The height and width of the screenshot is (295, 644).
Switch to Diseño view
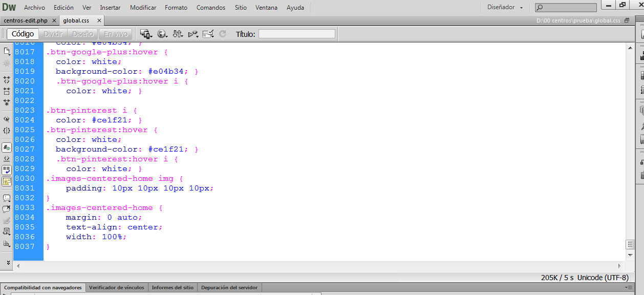coord(82,34)
